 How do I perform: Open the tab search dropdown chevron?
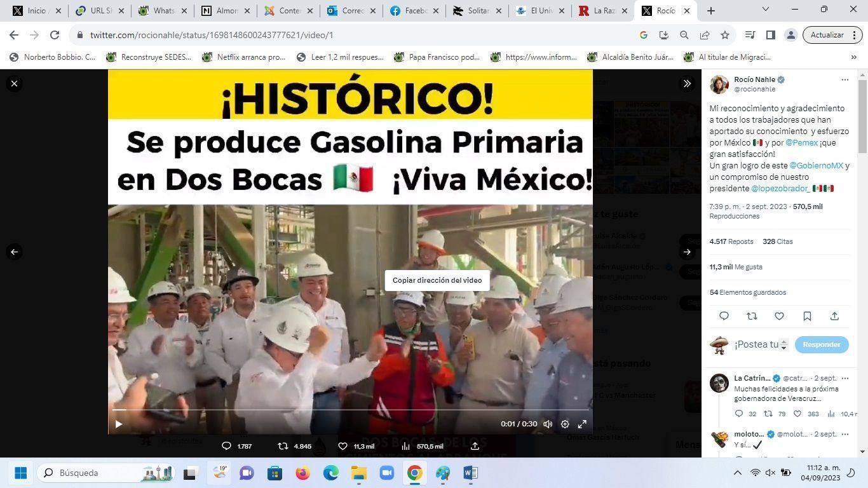click(766, 10)
